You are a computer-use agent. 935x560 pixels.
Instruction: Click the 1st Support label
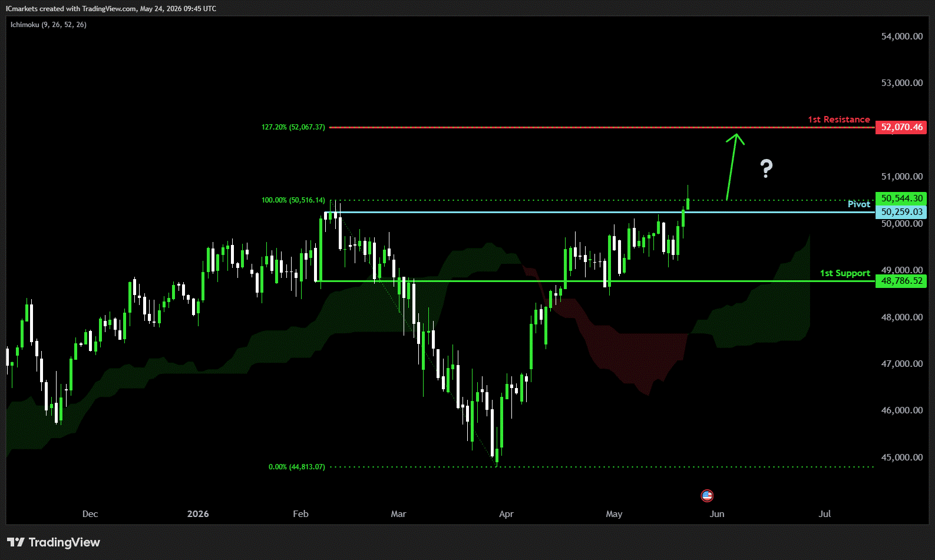click(x=845, y=273)
